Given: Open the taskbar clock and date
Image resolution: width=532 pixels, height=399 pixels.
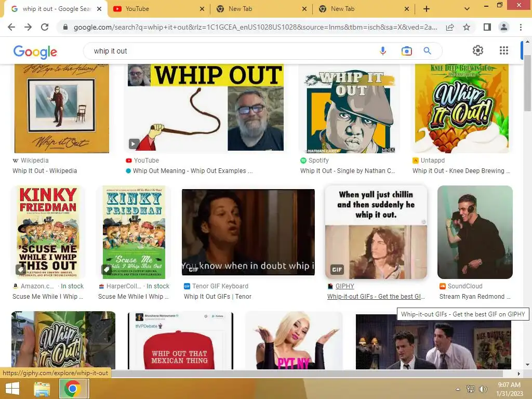Looking at the screenshot, I should pos(509,389).
